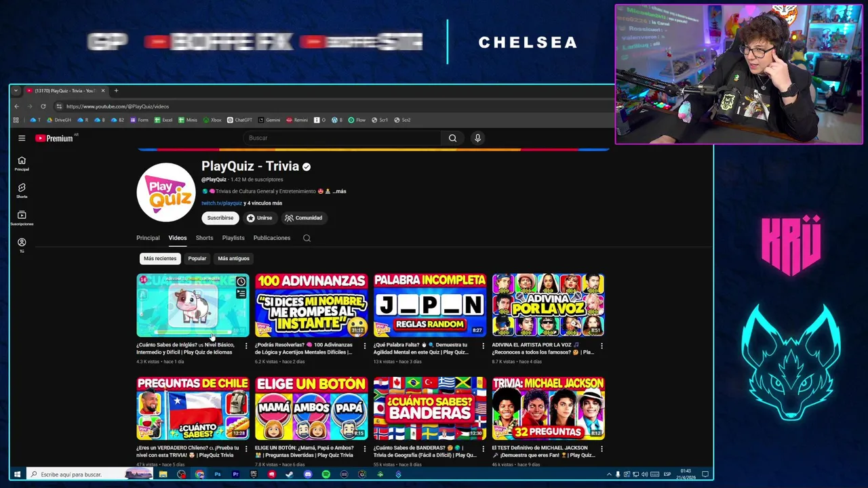Open Spotify from the taskbar
The width and height of the screenshot is (868, 488).
pyautogui.click(x=325, y=474)
